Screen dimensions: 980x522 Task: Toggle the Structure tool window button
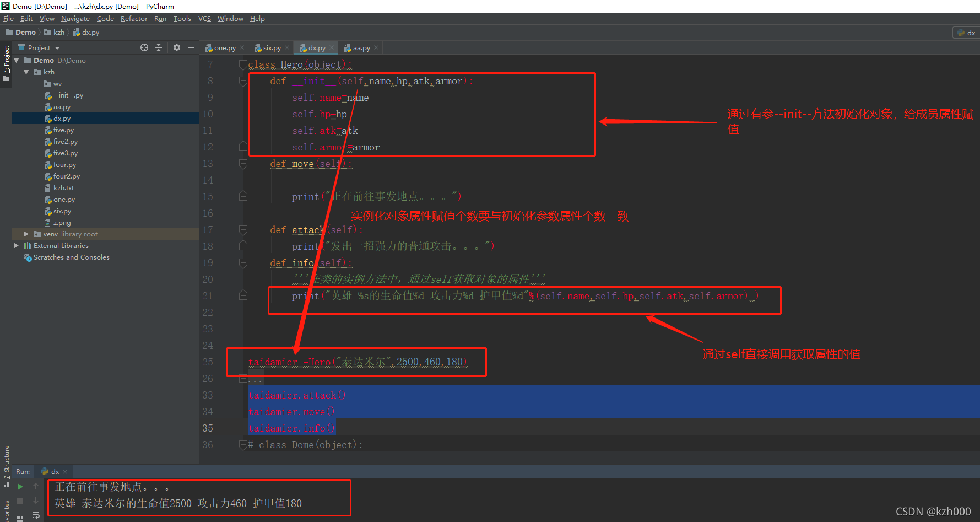tap(7, 466)
